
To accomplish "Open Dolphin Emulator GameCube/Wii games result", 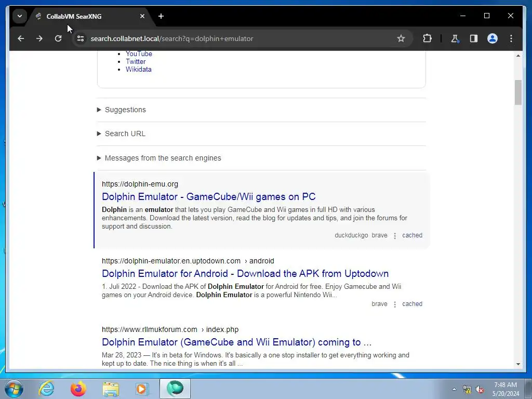I will [x=209, y=197].
